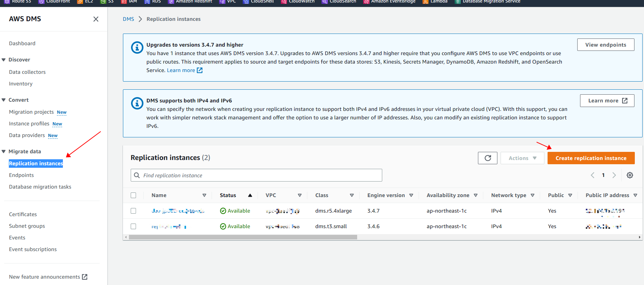Click View endpoints button
Image resolution: width=644 pixels, height=285 pixels.
point(605,45)
